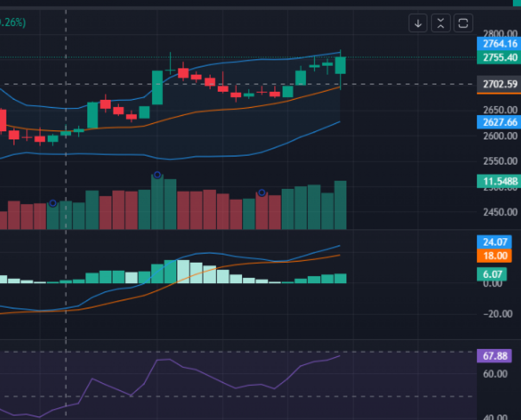This screenshot has height=420, width=521.
Task: Click the collapse pane arrows icon
Action: [x=441, y=23]
